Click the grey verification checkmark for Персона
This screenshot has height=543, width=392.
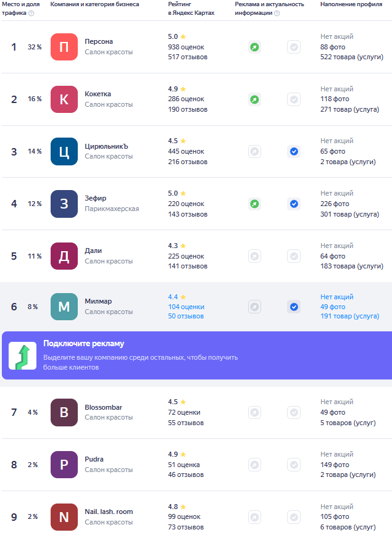click(294, 47)
